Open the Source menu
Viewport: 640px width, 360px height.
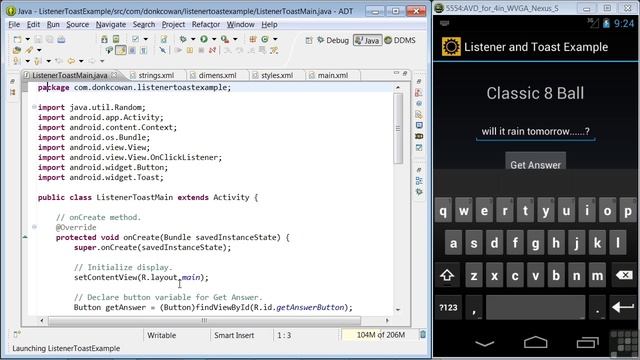pyautogui.click(x=77, y=24)
